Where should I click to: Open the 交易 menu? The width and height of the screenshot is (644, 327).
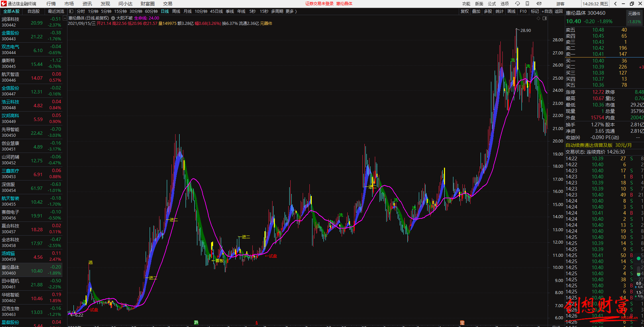click(x=168, y=4)
